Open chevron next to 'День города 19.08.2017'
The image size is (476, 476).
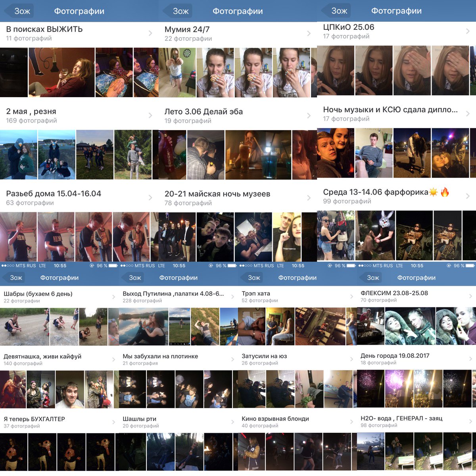coord(471,359)
